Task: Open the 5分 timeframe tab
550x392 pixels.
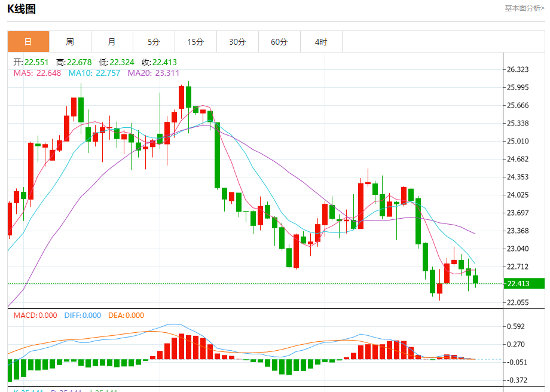Action: [154, 42]
